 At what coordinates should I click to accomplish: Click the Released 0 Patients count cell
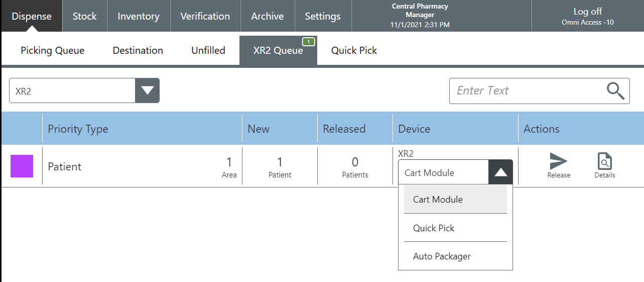tap(355, 167)
